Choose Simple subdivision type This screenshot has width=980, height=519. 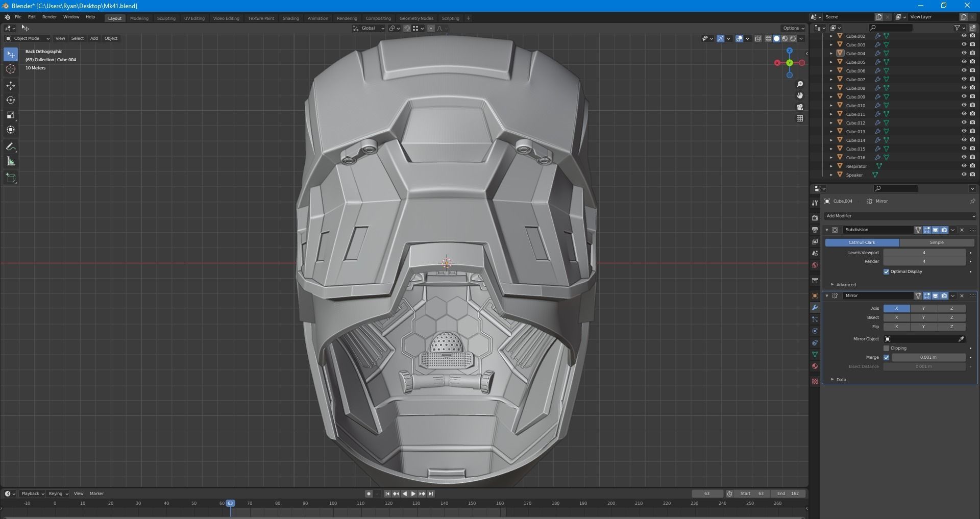936,242
